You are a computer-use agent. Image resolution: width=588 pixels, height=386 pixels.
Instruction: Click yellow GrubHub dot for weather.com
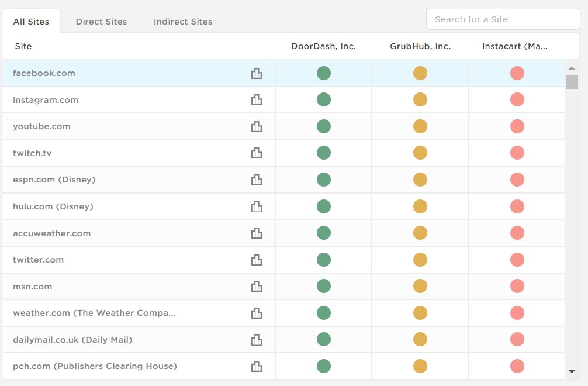point(420,313)
